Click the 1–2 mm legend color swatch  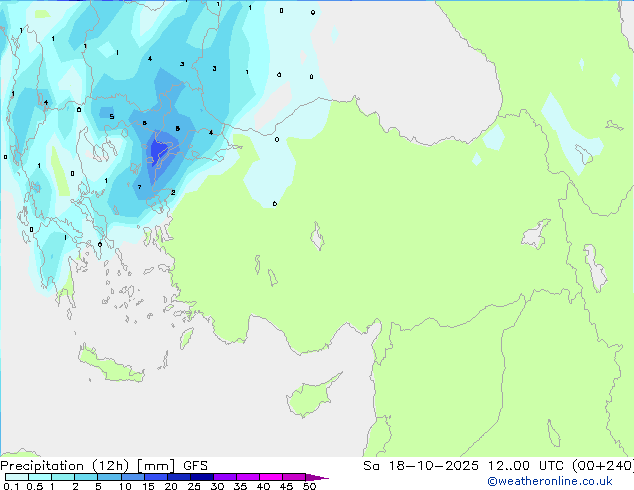coord(63,477)
